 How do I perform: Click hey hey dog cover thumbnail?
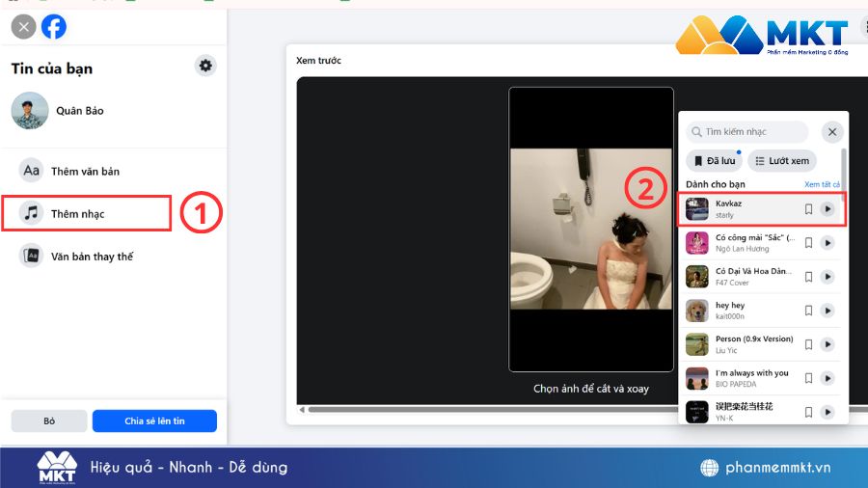tap(697, 311)
